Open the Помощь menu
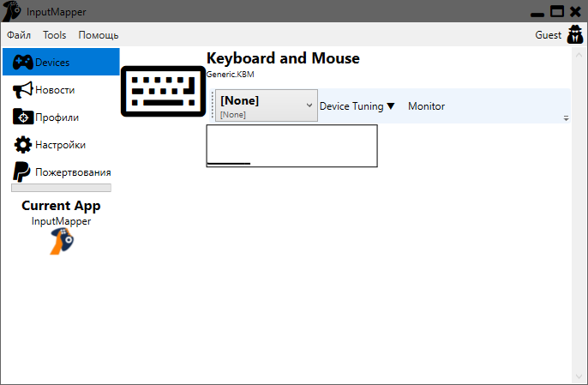Image resolution: width=588 pixels, height=385 pixels. (x=99, y=35)
